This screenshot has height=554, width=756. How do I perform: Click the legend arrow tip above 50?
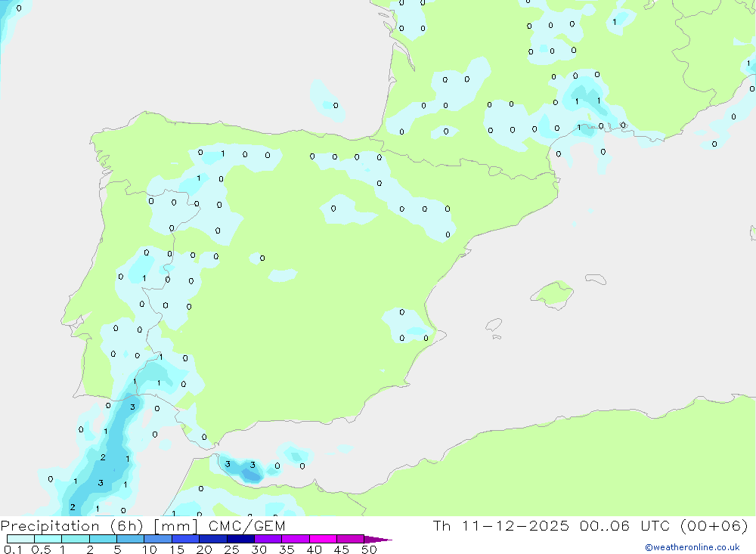click(x=379, y=540)
